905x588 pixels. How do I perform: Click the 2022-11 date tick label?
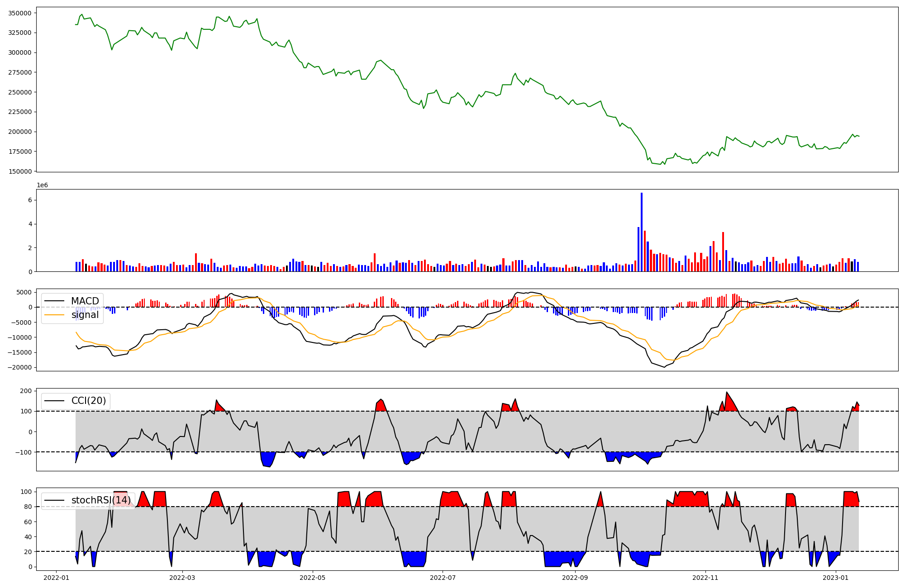coord(705,578)
